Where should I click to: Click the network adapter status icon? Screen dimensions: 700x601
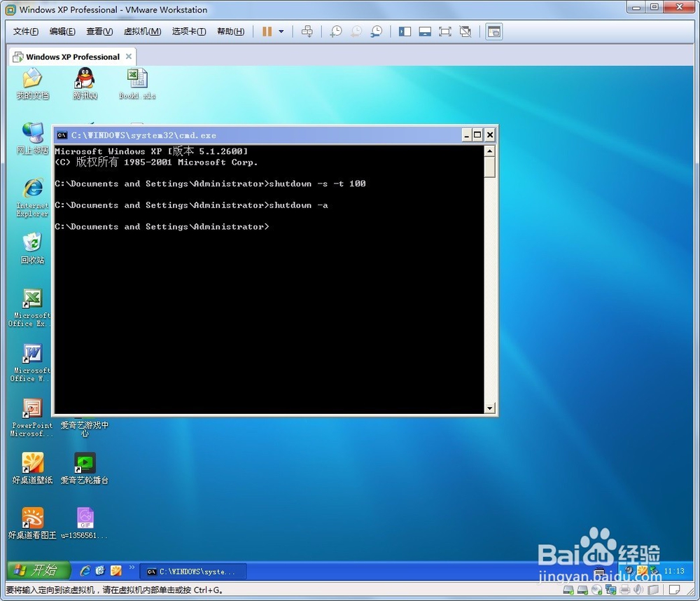tap(610, 590)
